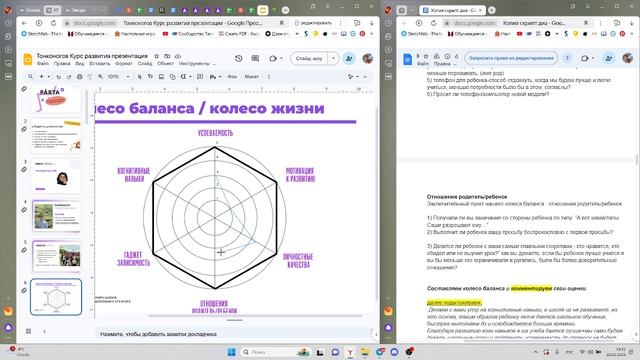
Task: Reload page in right browser window
Action: click(433, 23)
